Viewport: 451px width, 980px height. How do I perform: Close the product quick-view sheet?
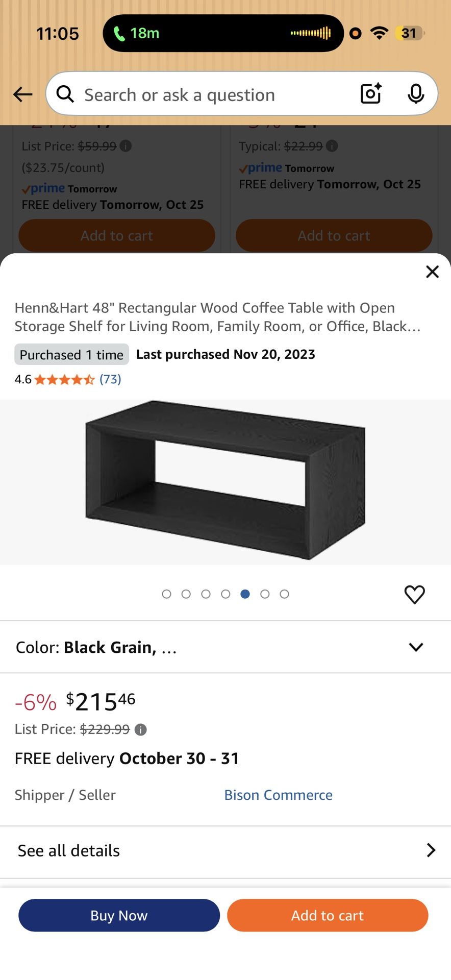(x=432, y=272)
